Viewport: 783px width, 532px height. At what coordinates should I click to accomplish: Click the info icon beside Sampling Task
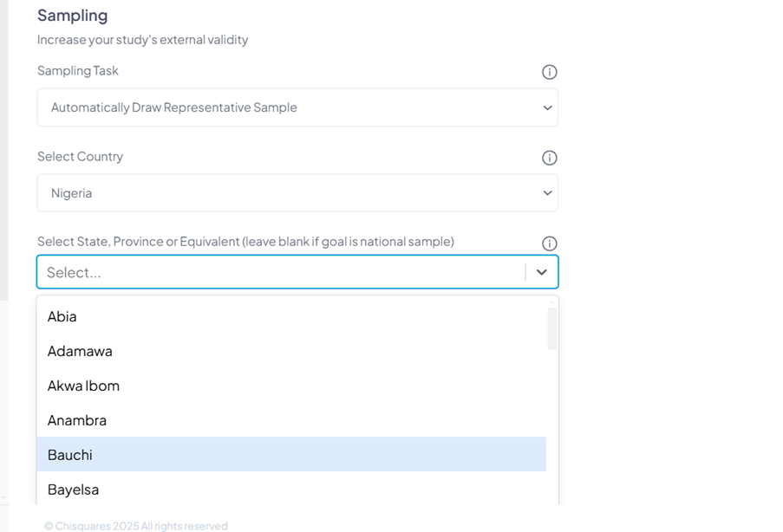[549, 72]
